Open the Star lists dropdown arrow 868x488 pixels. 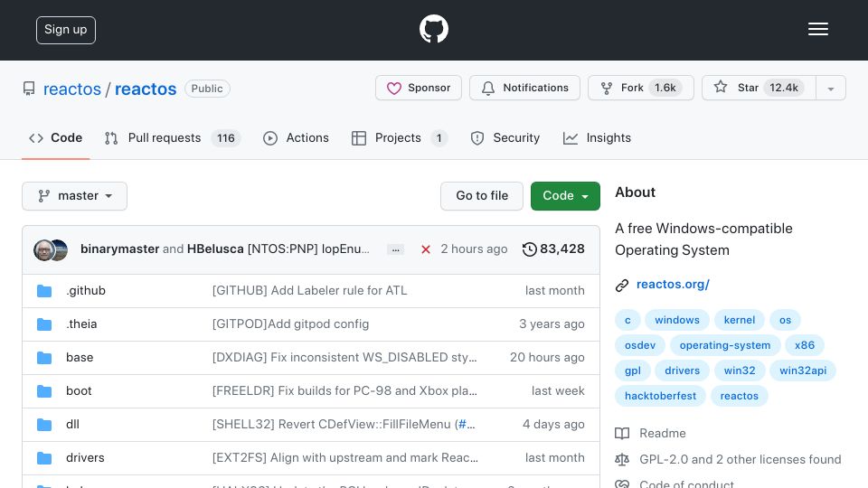[830, 88]
